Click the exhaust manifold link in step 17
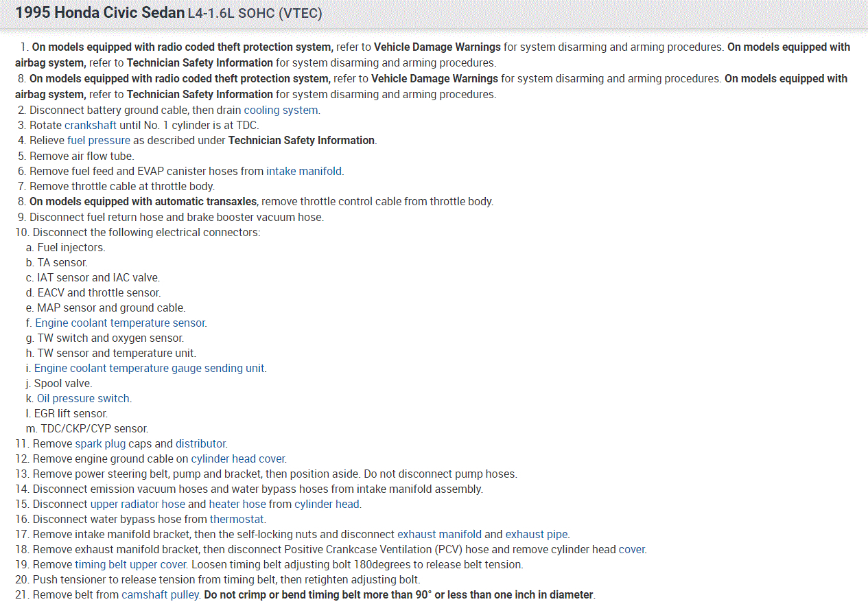Screen dimensions: 868x615 (x=439, y=534)
